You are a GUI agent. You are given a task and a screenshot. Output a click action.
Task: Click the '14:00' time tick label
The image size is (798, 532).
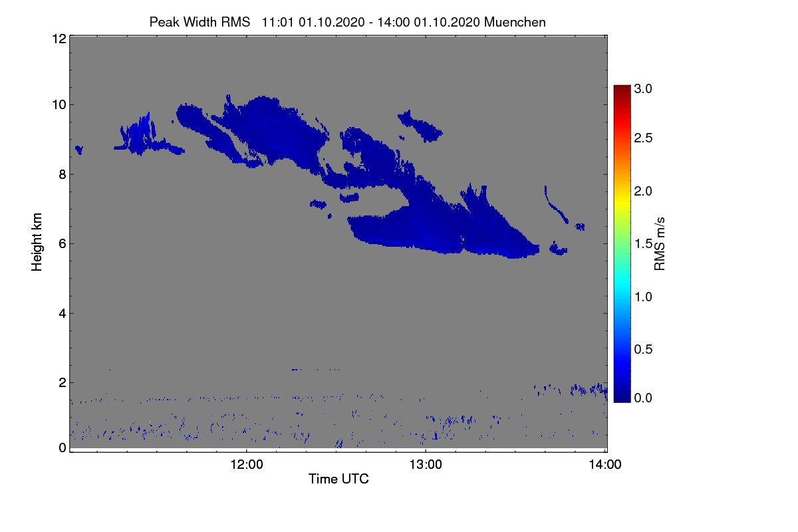click(604, 465)
